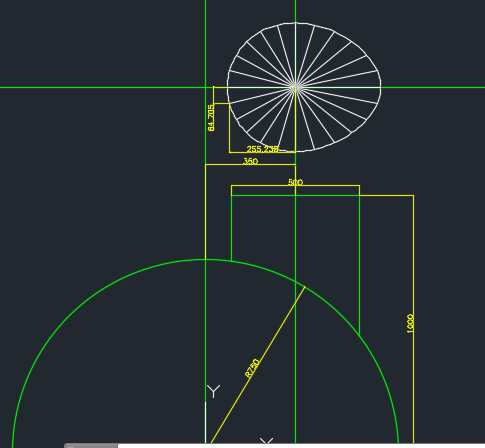Image resolution: width=485 pixels, height=448 pixels.
Task: Select the R750 radius dimension text
Action: click(x=252, y=368)
